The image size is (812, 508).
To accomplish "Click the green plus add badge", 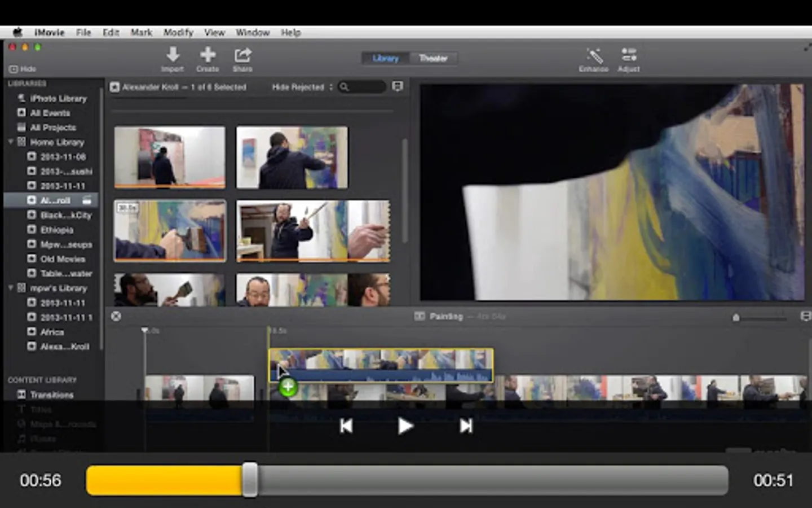I will click(x=288, y=387).
